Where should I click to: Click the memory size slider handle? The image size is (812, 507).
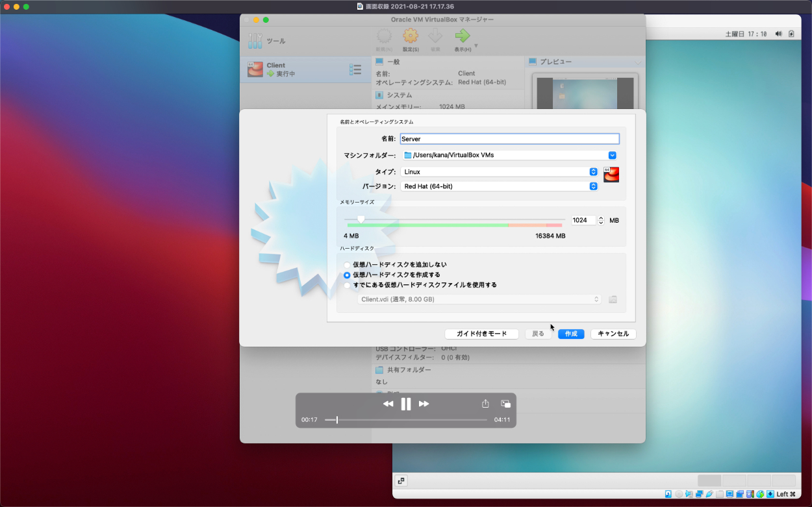click(x=361, y=219)
